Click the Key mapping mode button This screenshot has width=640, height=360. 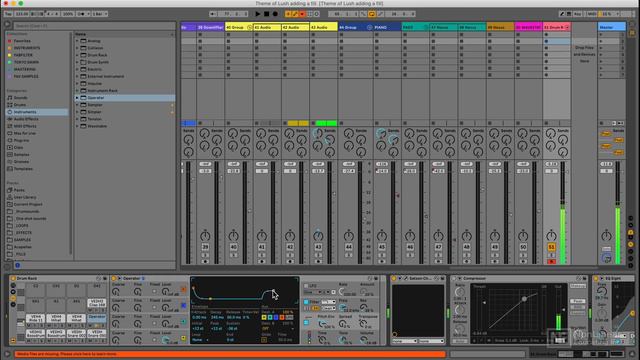[578, 14]
